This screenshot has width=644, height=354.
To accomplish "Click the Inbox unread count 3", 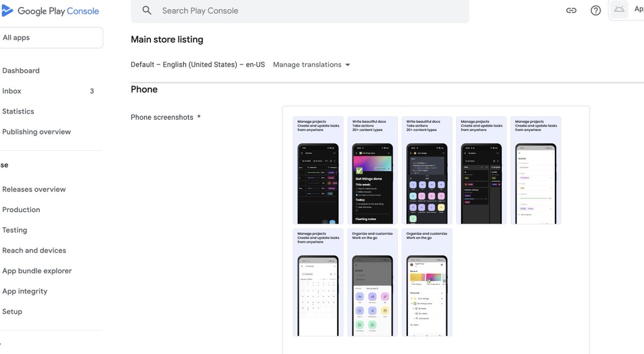I will 92,91.
